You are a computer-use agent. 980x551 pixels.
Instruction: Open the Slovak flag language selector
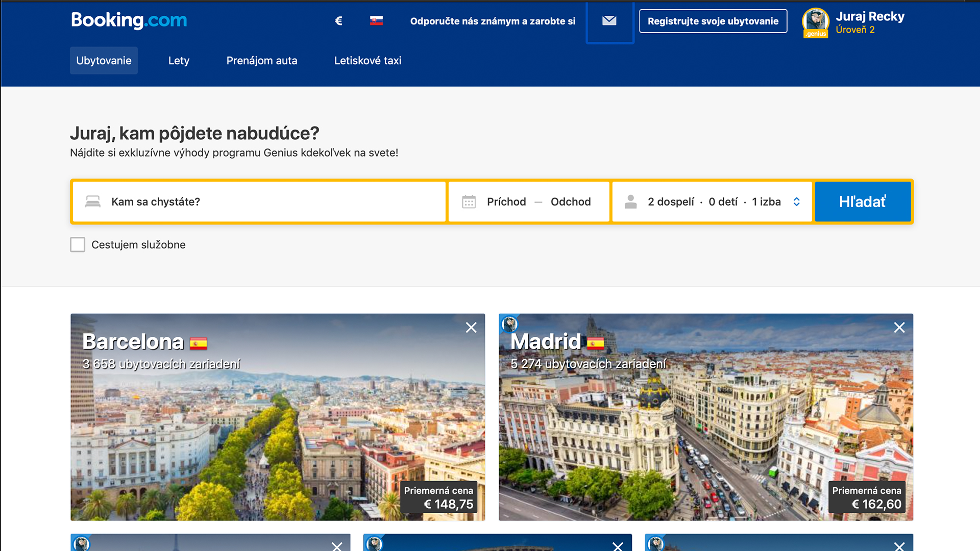coord(376,21)
